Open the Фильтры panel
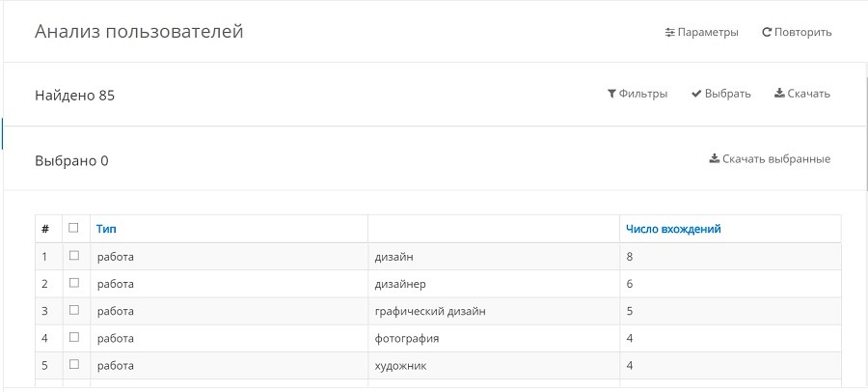The width and height of the screenshot is (868, 392). tap(637, 93)
